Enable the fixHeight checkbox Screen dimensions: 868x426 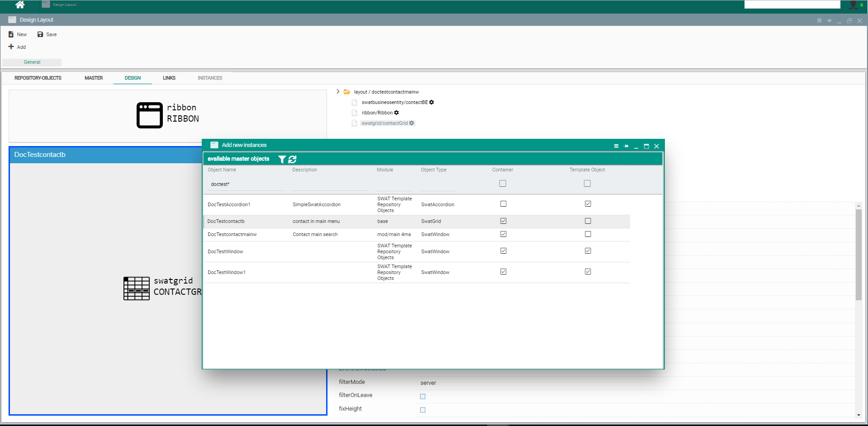pos(422,410)
